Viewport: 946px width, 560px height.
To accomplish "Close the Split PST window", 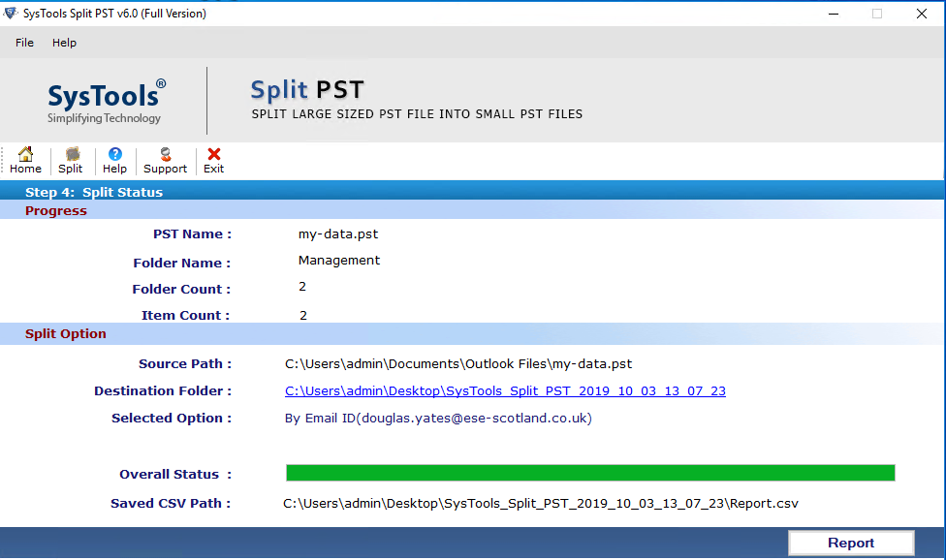I will pos(921,14).
